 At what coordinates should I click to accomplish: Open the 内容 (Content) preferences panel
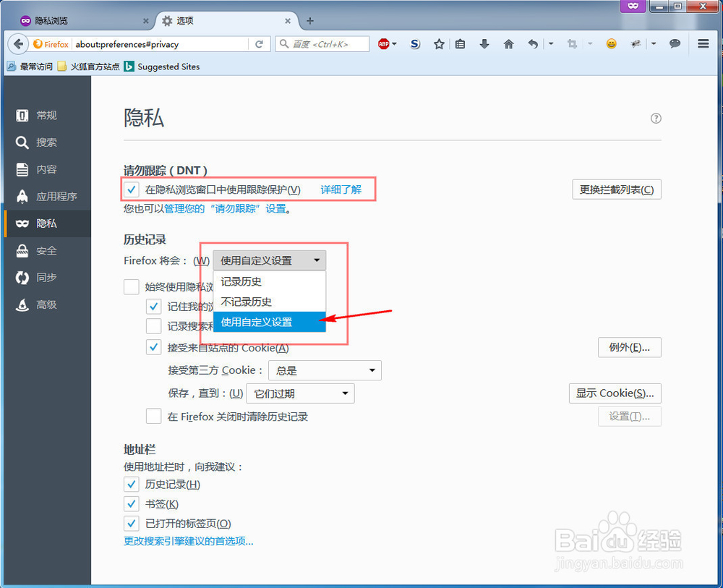(x=45, y=169)
